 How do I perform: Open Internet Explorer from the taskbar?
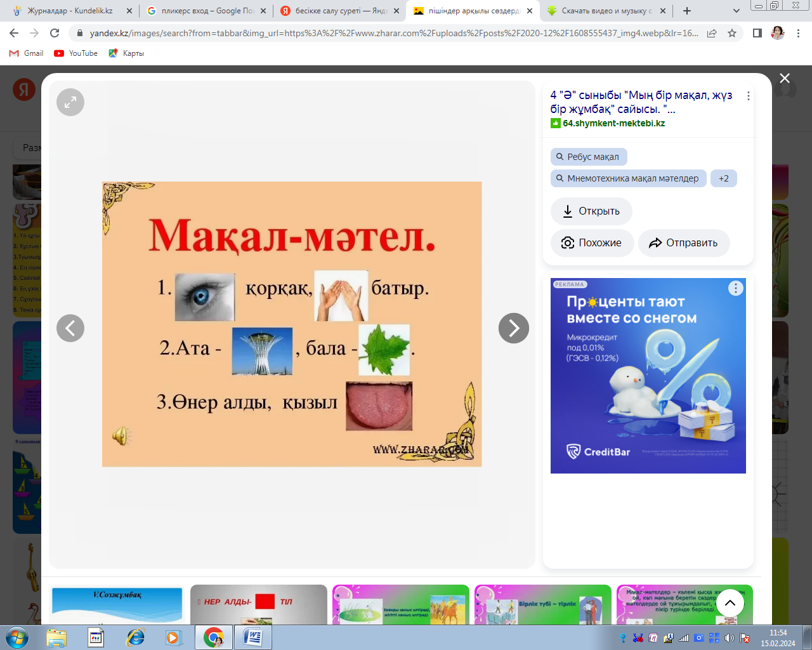click(135, 637)
